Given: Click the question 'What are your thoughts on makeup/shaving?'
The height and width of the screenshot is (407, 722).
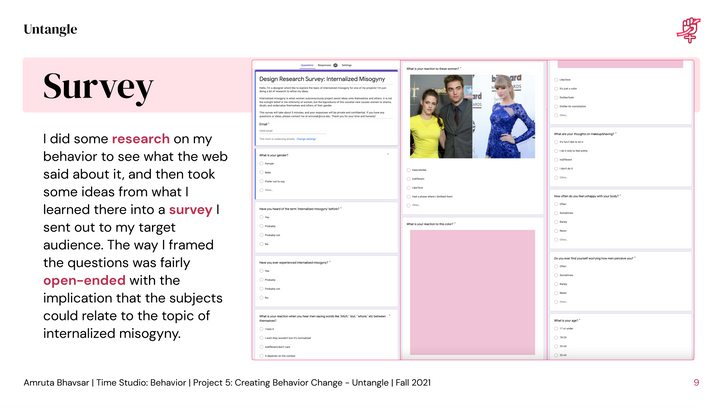Looking at the screenshot, I should point(584,134).
